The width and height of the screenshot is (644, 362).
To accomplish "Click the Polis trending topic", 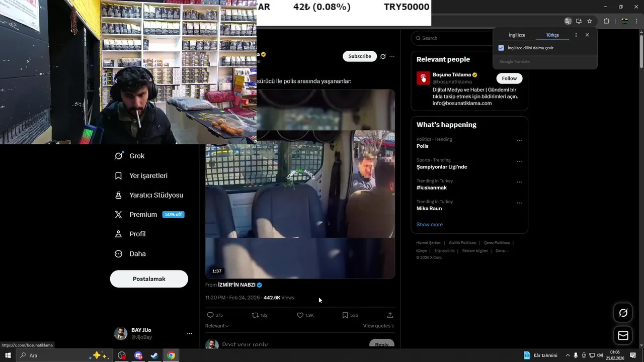I will (x=423, y=146).
